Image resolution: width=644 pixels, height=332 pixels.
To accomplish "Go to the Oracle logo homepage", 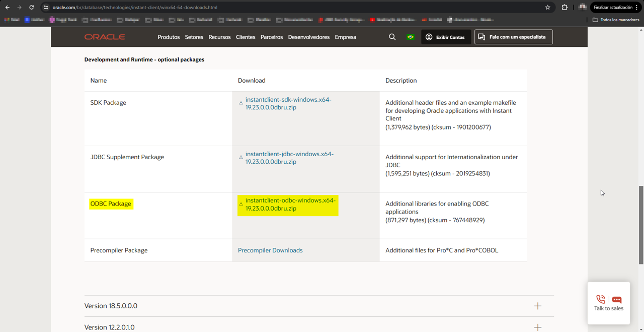I will pos(105,37).
